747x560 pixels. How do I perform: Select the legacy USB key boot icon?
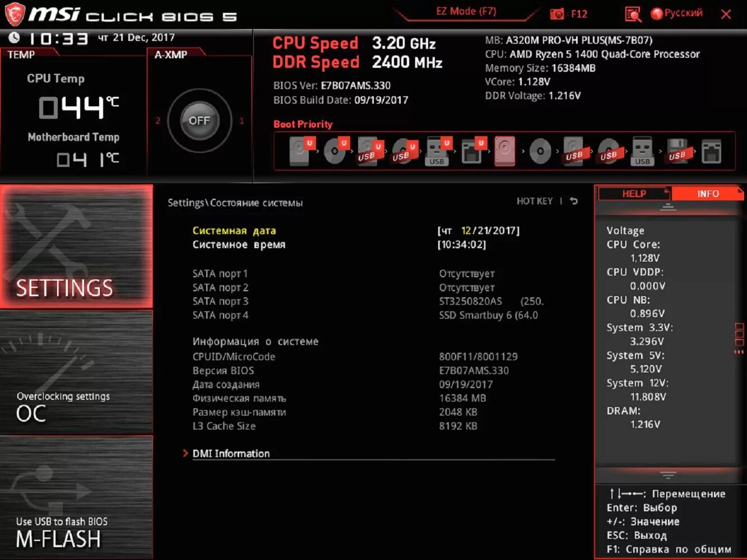[642, 151]
